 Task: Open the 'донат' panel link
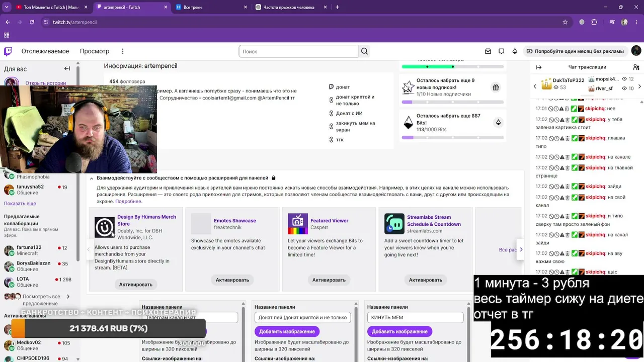pos(343,87)
